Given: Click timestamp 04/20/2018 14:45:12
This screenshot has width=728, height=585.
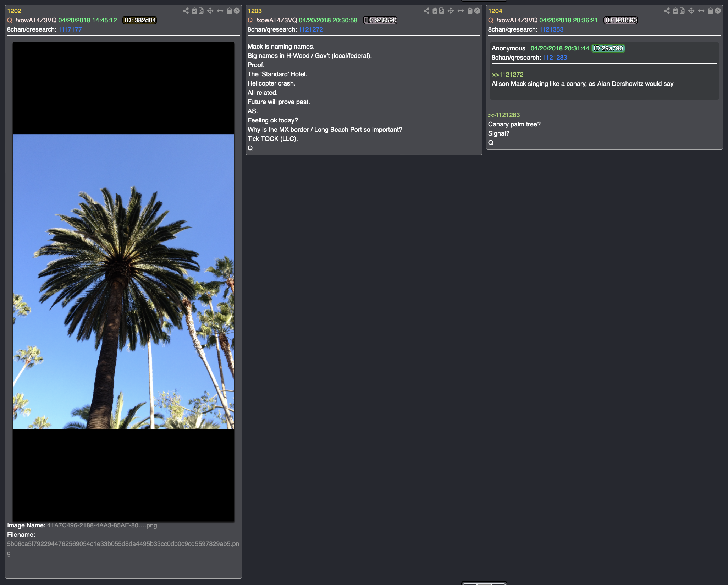Looking at the screenshot, I should point(88,20).
